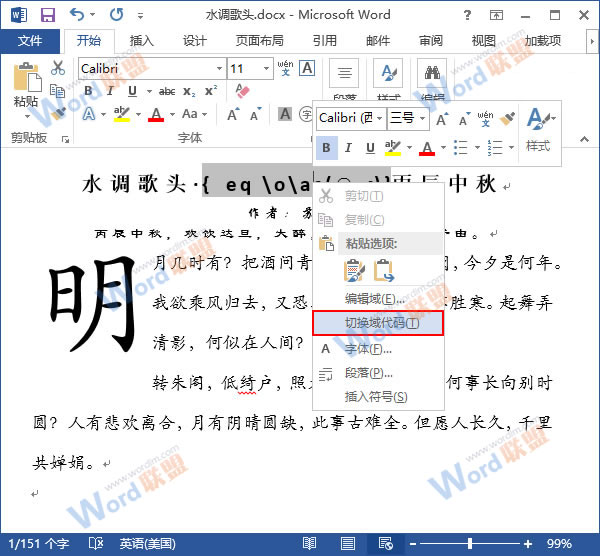Expand the Text Effects A dropdown arrow
This screenshot has height=556, width=600.
[103, 114]
